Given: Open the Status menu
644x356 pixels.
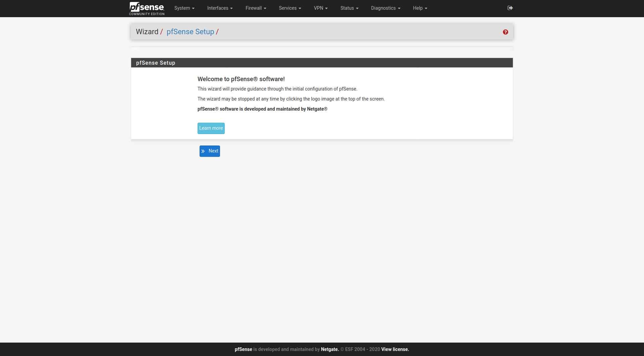Looking at the screenshot, I should (x=349, y=8).
